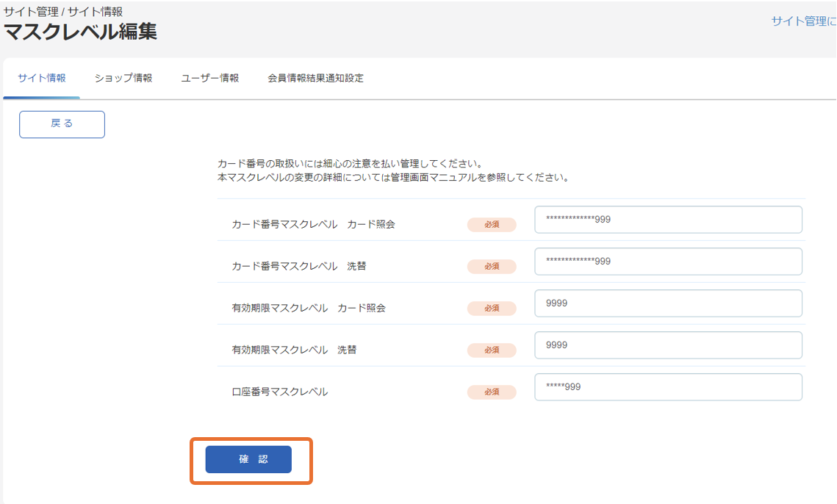This screenshot has height=504, width=837.
Task: Click the 有効期限マスクレベル 洗替 input field
Action: [x=667, y=345]
